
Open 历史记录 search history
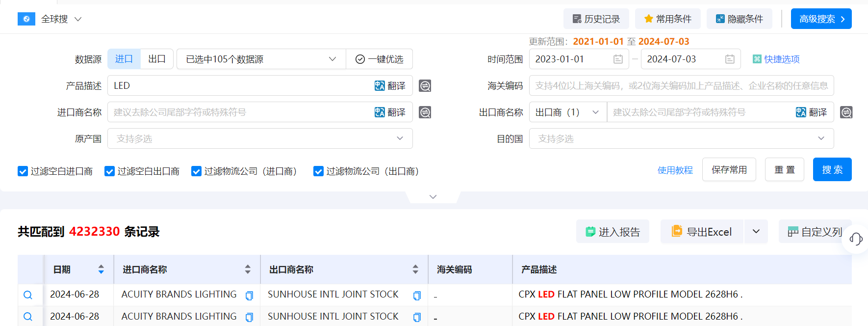point(596,19)
